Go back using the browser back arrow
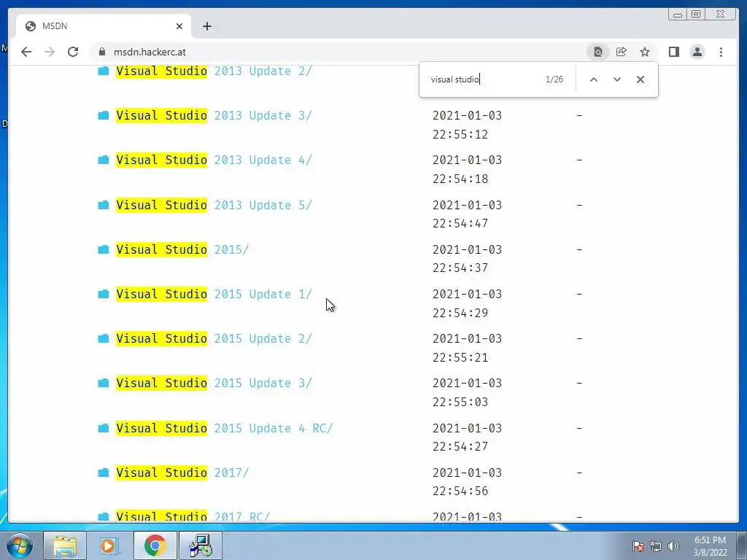The height and width of the screenshot is (560, 747). [x=26, y=52]
